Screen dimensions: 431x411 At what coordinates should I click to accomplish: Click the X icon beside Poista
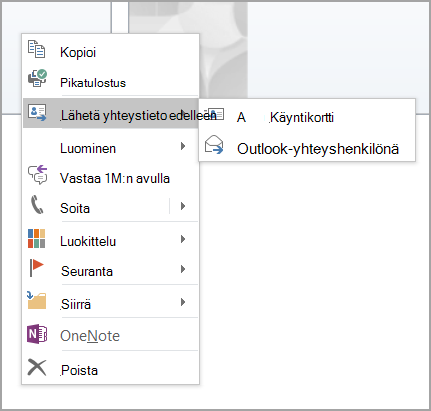[x=37, y=367]
